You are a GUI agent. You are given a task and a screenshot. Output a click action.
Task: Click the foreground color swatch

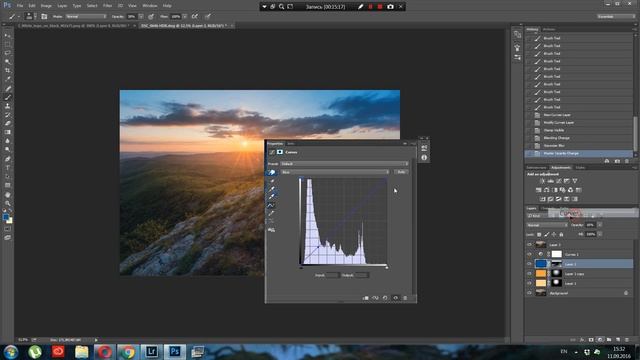pyautogui.click(x=6, y=217)
